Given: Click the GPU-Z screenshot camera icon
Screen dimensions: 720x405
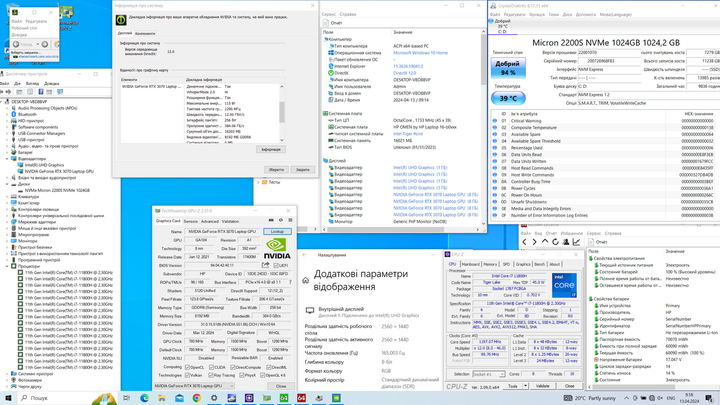Looking at the screenshot, I should [271, 220].
